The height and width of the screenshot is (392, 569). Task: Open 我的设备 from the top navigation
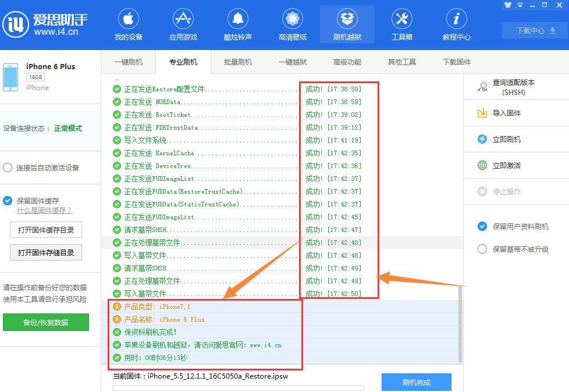coord(129,24)
